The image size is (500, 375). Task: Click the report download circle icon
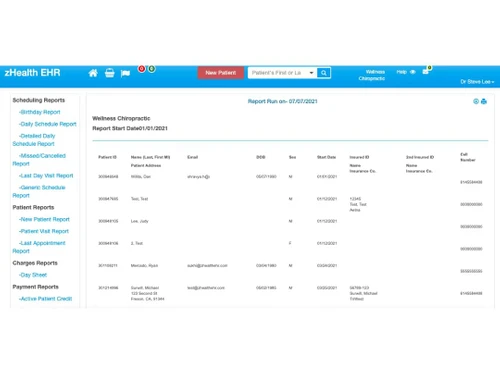click(x=476, y=101)
